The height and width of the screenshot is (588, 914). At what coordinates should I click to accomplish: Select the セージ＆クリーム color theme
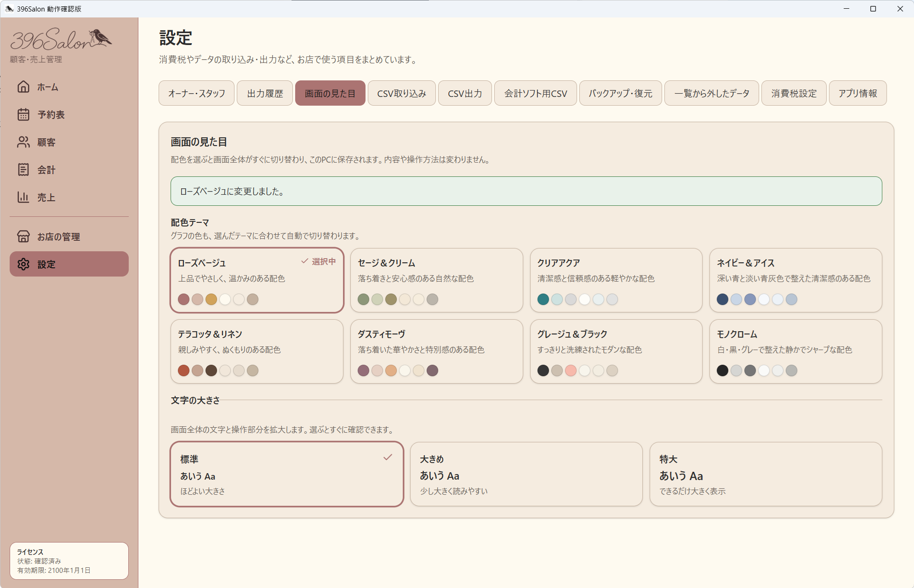pos(436,280)
